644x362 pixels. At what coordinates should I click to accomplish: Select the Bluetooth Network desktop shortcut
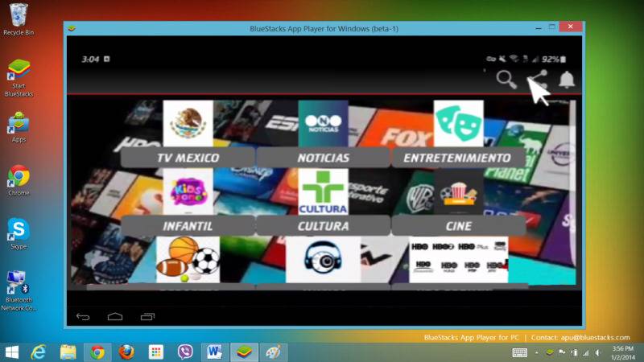19,290
